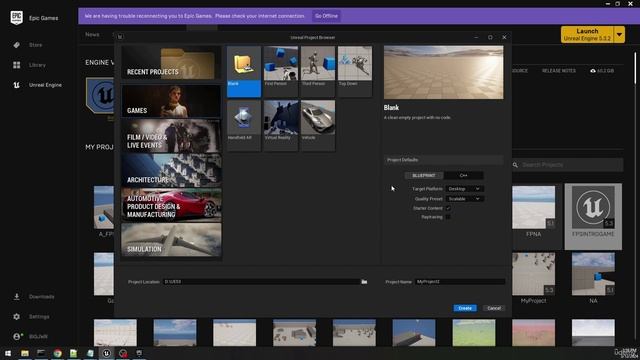Viewport: 640px width, 360px height.
Task: Open Store in the launcher sidebar
Action: [x=35, y=45]
